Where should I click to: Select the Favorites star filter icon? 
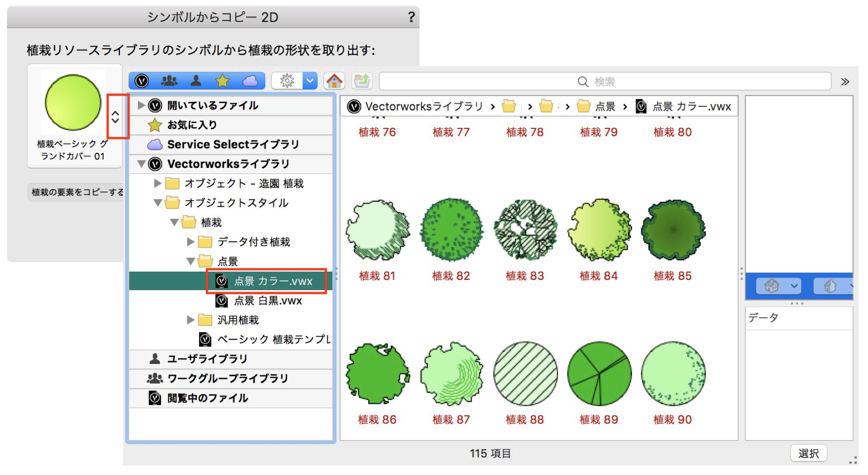222,81
